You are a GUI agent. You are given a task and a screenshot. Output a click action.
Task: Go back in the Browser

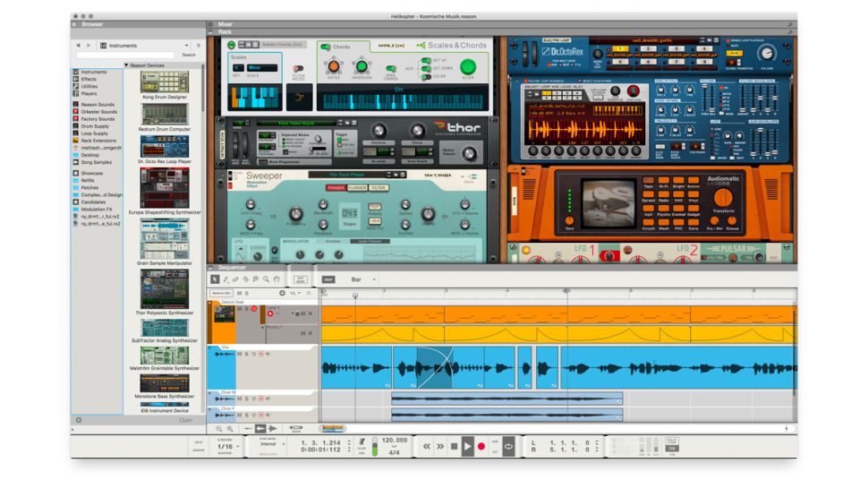tap(78, 46)
